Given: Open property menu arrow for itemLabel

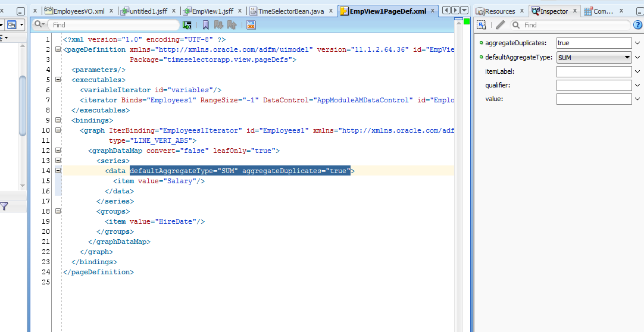Looking at the screenshot, I should 637,71.
